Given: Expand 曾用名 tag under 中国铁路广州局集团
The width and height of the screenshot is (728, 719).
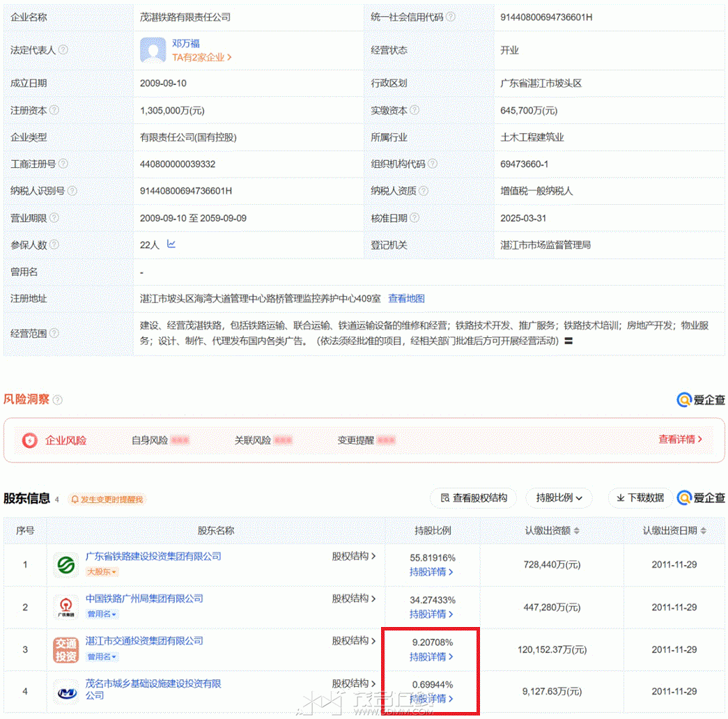Looking at the screenshot, I should [102, 614].
